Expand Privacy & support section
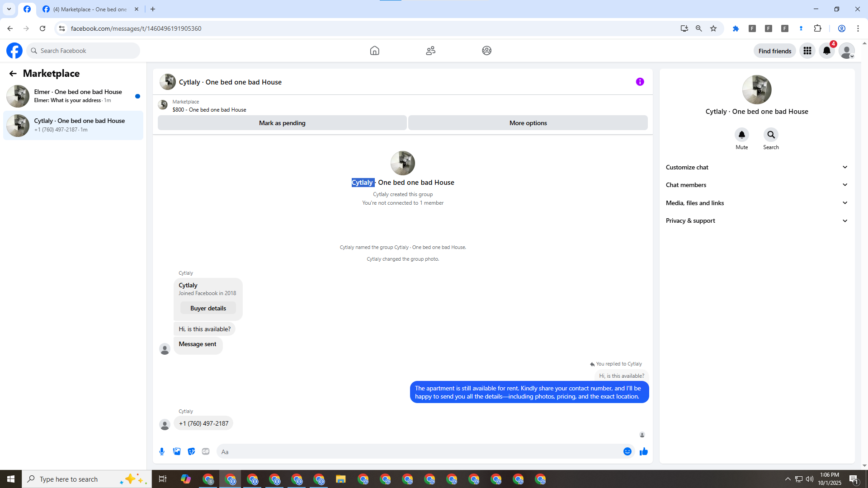Viewport: 868px width, 488px height. click(x=756, y=221)
